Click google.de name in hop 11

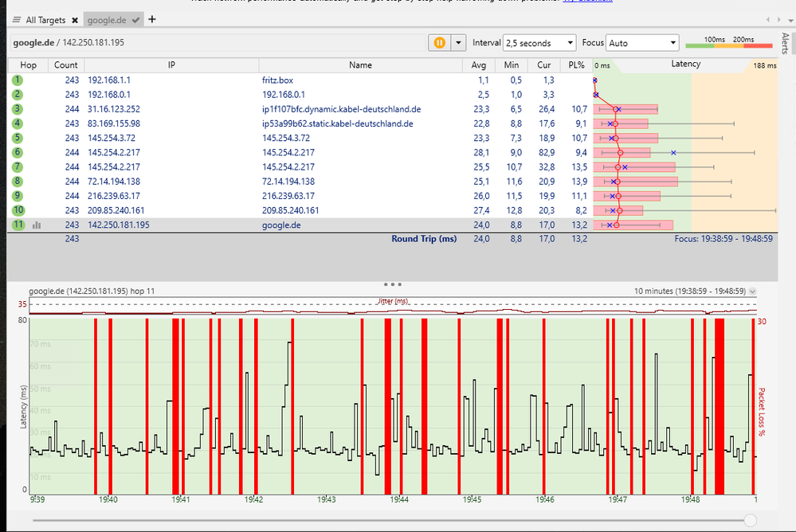281,225
